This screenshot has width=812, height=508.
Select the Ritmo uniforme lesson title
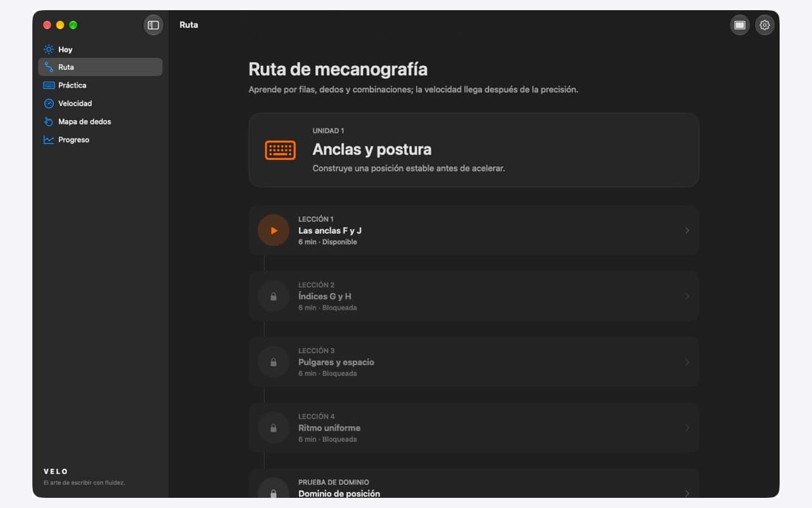pyautogui.click(x=329, y=428)
